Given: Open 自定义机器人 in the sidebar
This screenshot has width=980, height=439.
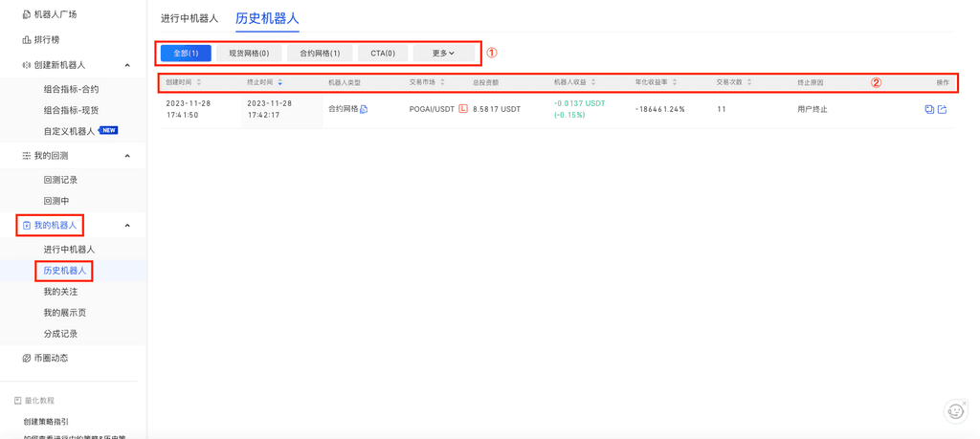Looking at the screenshot, I should pos(69,131).
